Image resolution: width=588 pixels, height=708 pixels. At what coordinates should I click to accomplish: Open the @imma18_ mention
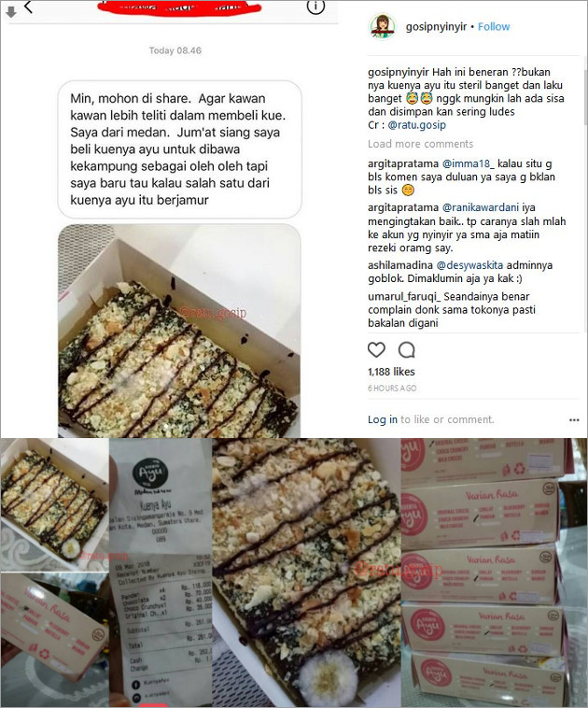(468, 163)
